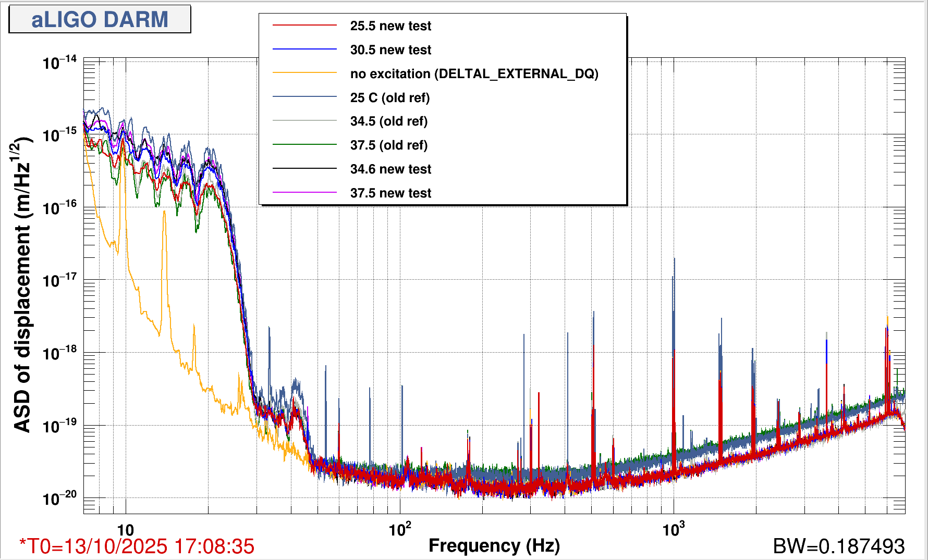Image resolution: width=928 pixels, height=560 pixels.
Task: Click the 10⁻¹⁴ tick label on the y-axis
Action: point(59,63)
